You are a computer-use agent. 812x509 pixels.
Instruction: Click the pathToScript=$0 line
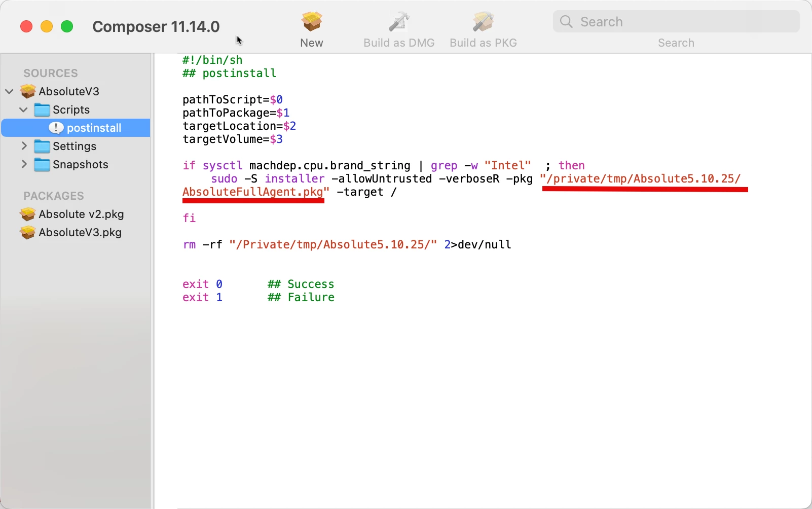233,99
